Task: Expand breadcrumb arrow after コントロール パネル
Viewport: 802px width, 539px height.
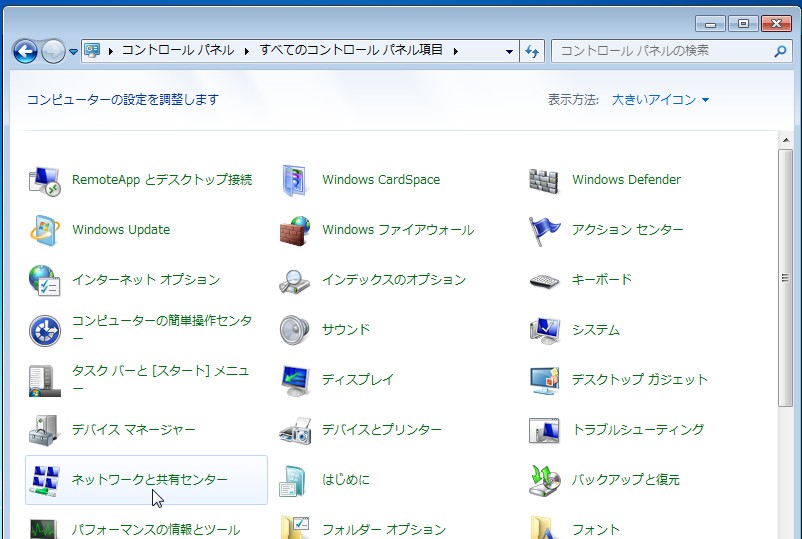Action: click(247, 51)
